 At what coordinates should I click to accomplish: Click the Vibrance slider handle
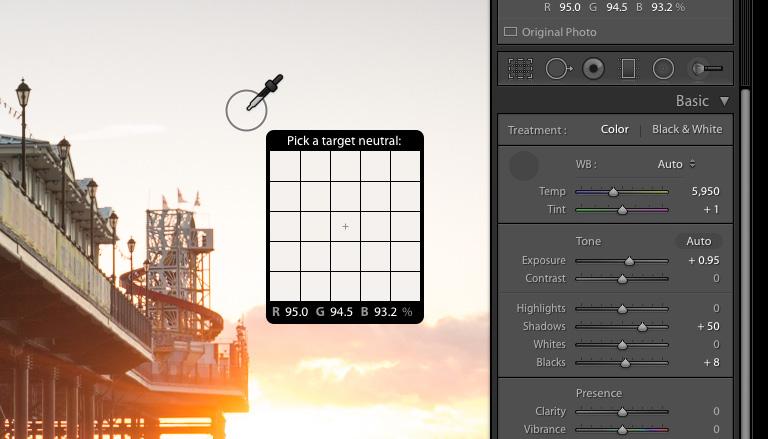coord(622,430)
